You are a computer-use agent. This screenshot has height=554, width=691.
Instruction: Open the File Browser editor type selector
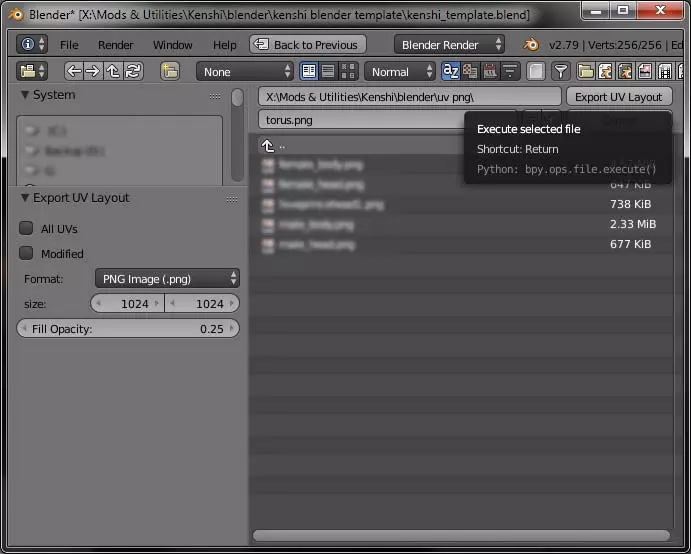tap(32, 71)
